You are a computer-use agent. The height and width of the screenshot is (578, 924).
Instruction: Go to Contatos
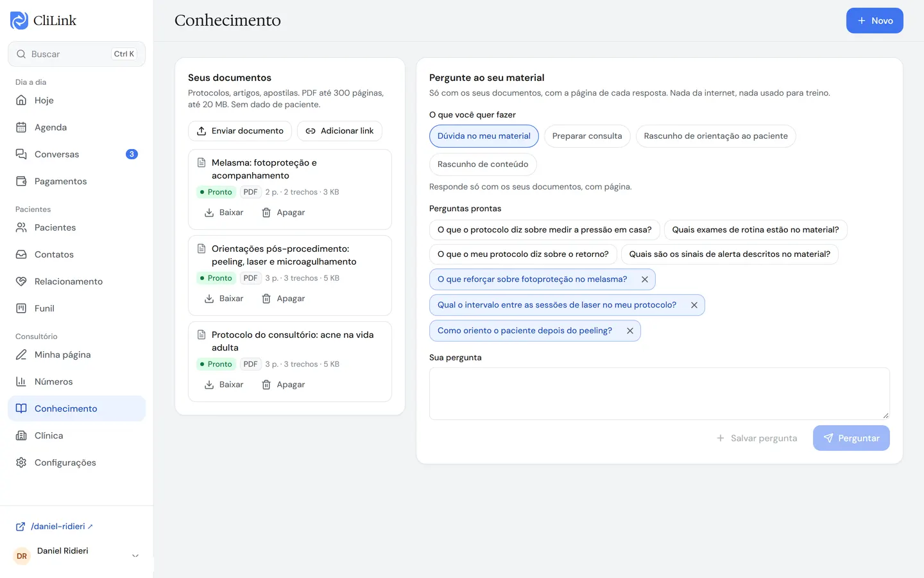click(x=76, y=254)
